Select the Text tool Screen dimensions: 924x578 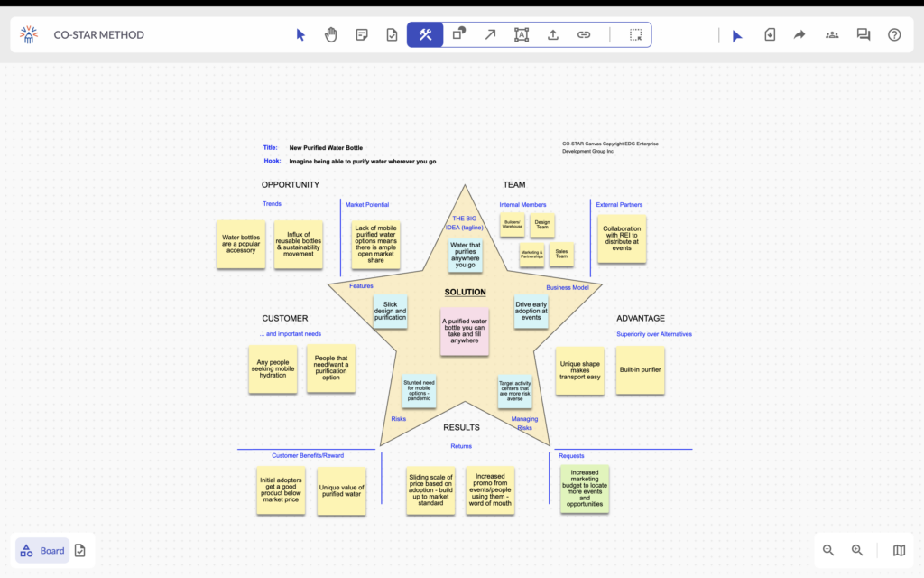coord(521,34)
